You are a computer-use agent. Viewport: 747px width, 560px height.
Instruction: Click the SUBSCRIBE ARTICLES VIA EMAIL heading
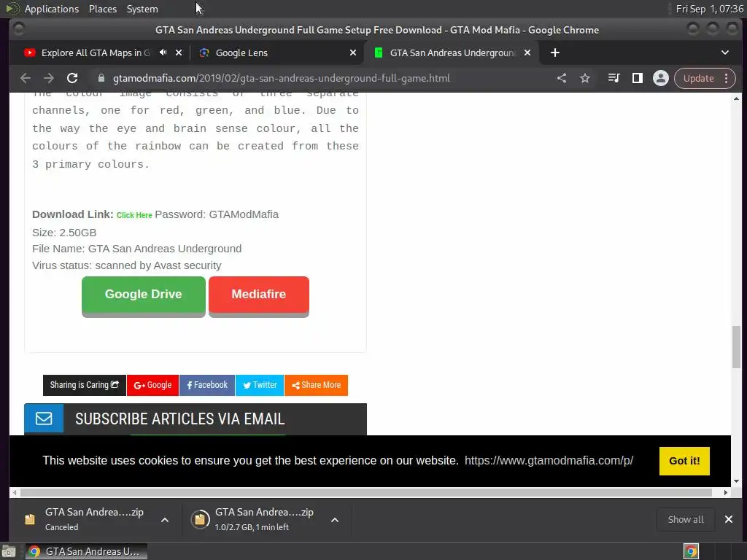pos(180,419)
